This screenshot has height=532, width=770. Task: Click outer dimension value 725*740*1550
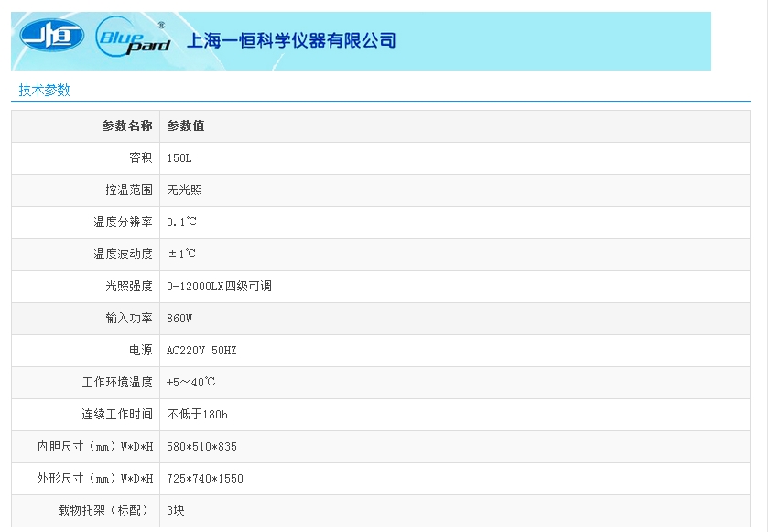(205, 478)
